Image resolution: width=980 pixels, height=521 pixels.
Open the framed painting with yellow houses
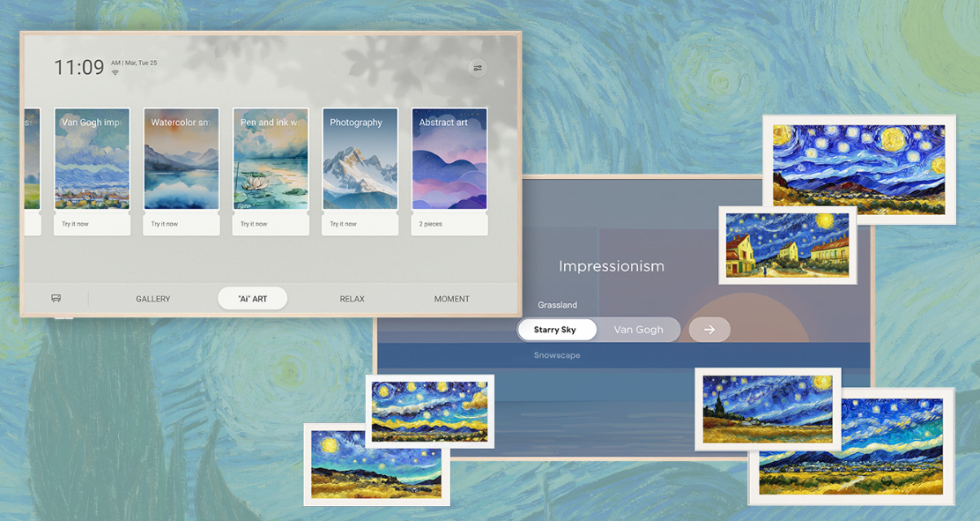(x=788, y=245)
